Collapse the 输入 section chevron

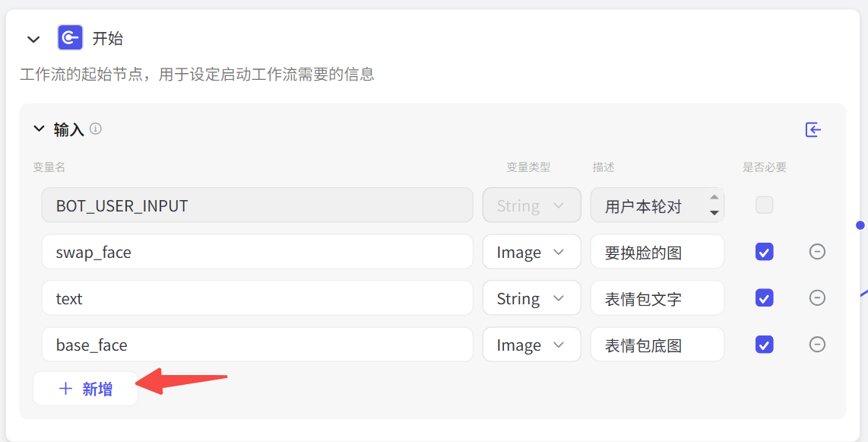[39, 129]
